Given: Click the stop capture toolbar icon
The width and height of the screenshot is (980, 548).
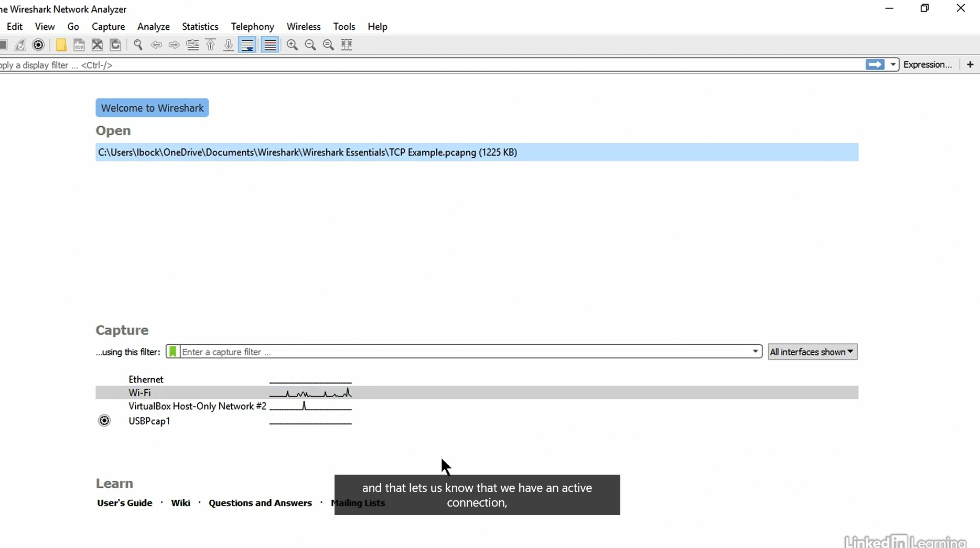Looking at the screenshot, I should click(x=3, y=45).
